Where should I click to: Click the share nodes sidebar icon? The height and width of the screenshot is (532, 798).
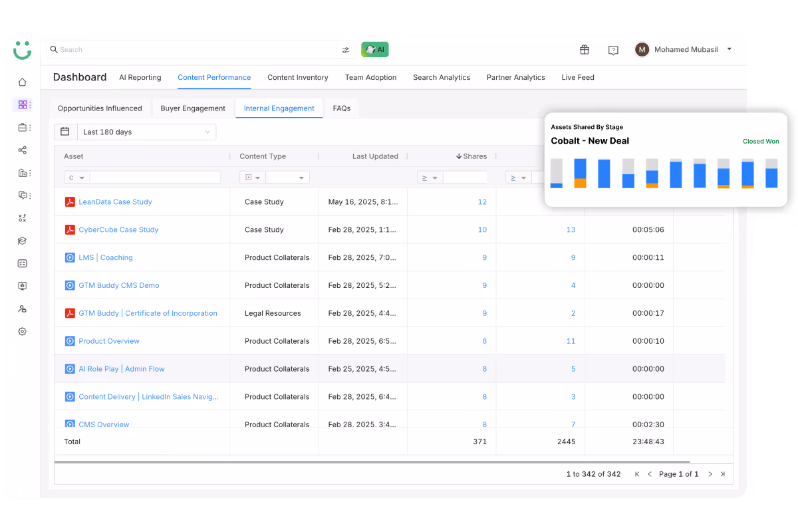click(22, 150)
